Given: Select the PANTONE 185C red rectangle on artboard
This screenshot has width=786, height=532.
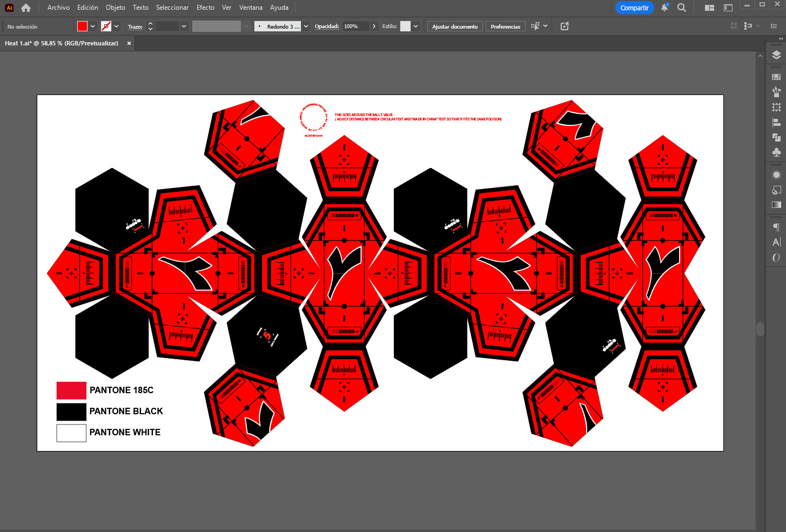Looking at the screenshot, I should pyautogui.click(x=71, y=390).
